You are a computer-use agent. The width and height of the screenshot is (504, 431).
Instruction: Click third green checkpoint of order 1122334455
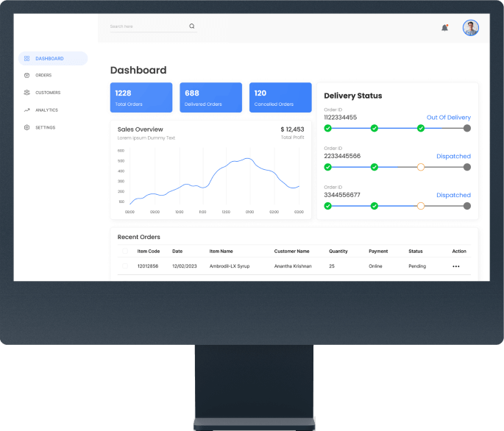(421, 128)
